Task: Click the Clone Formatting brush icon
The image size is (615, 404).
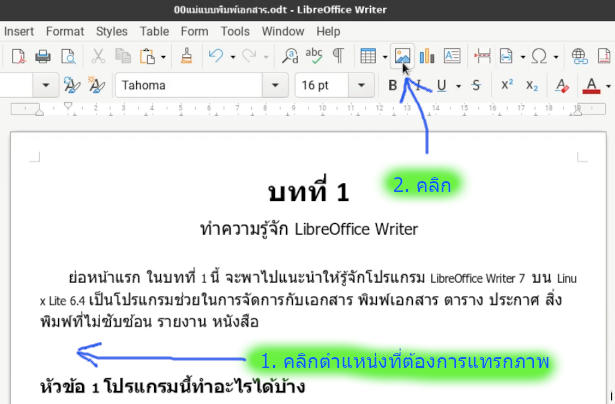Action: click(x=186, y=56)
